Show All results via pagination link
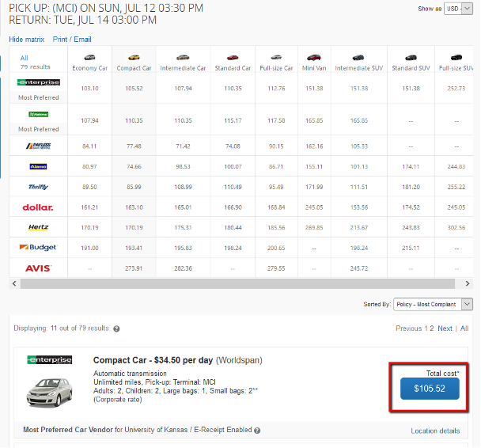The image size is (481, 448). coord(464,328)
